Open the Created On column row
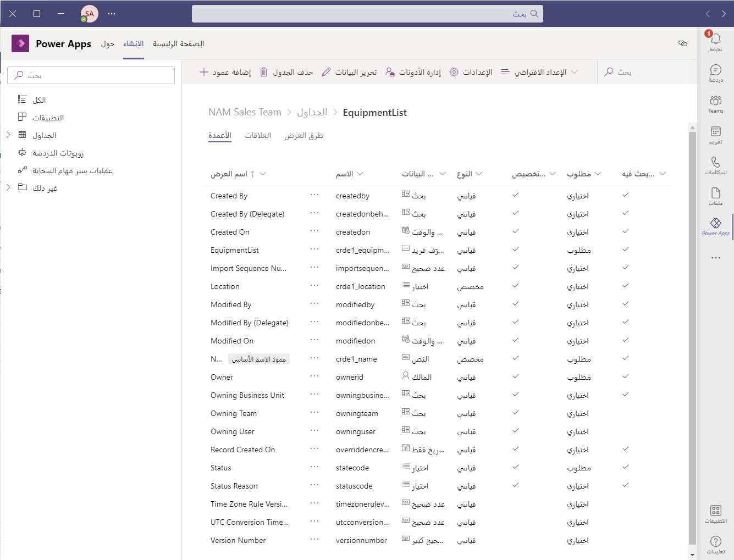Image resolution: width=734 pixels, height=560 pixels. [x=437, y=232]
